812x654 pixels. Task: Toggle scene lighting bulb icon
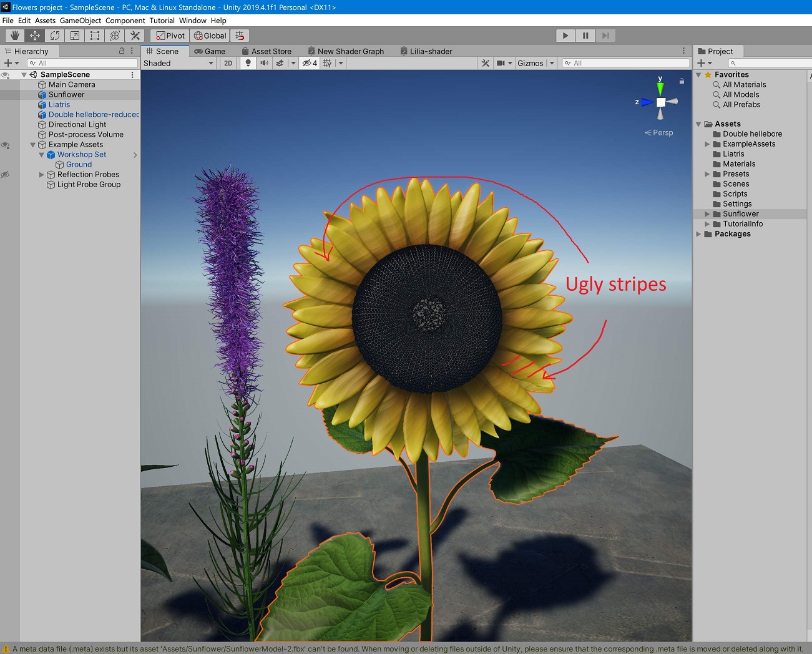pos(248,63)
